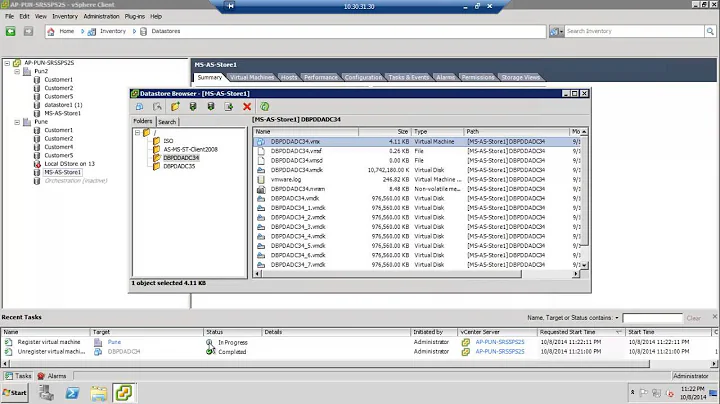Image resolution: width=720 pixels, height=404 pixels.
Task: Click the Local DStore on 13 datastore icon
Action: pos(37,164)
